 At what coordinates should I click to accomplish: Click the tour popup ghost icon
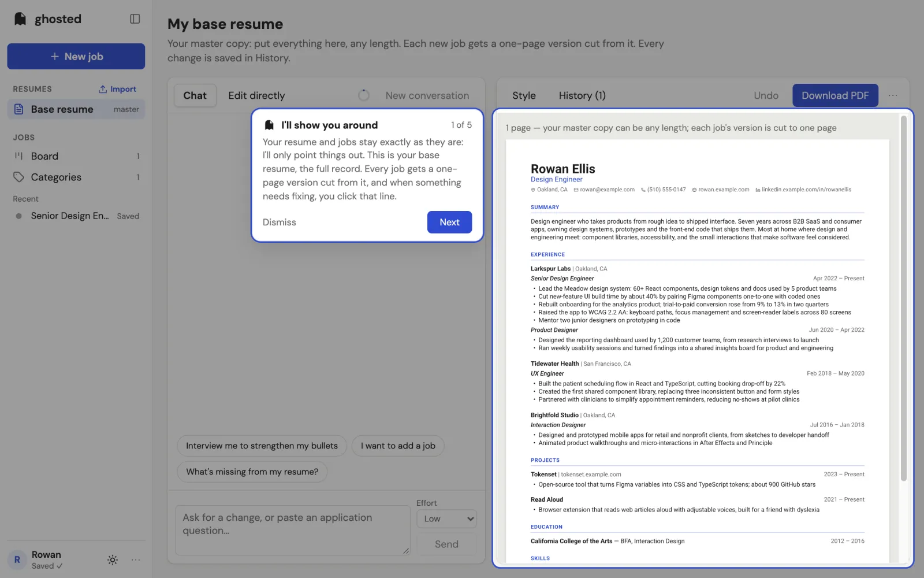pyautogui.click(x=269, y=125)
